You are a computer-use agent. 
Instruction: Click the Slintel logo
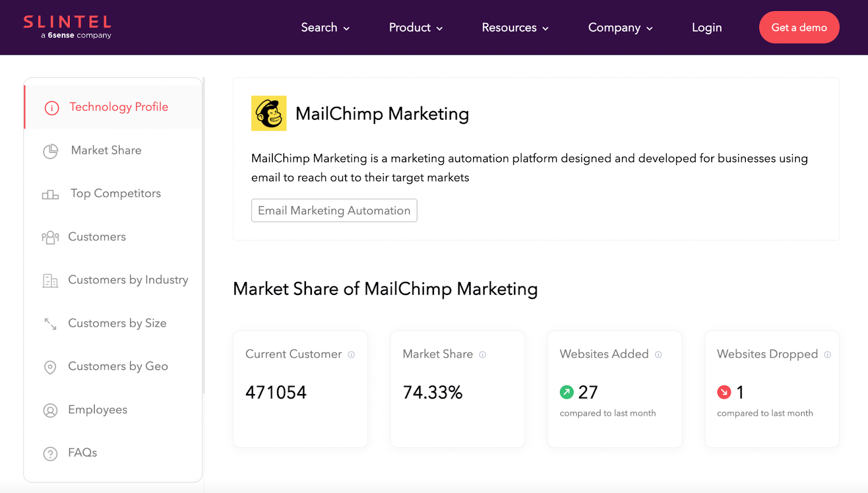[67, 27]
